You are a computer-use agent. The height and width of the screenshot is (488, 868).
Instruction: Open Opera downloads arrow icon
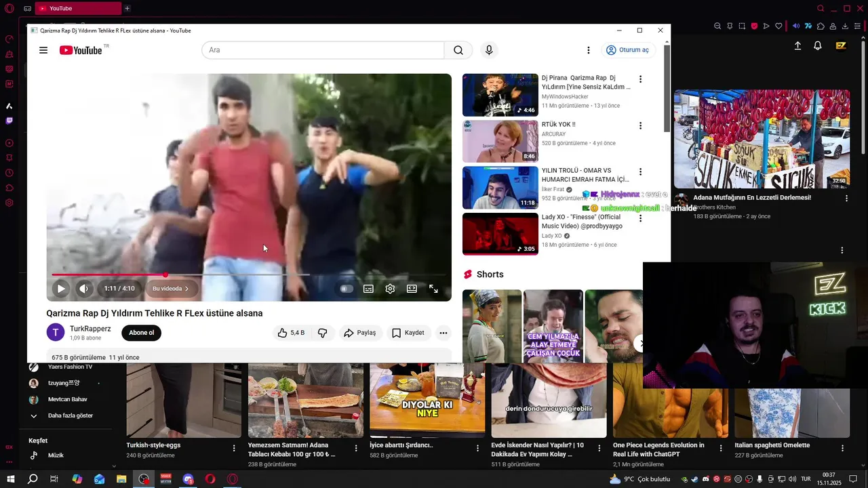point(845,26)
